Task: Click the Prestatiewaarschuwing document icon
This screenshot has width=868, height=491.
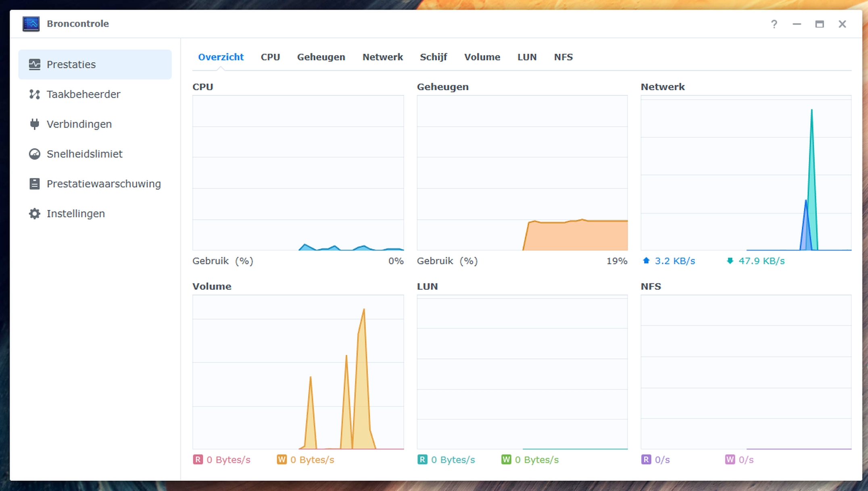Action: click(x=34, y=184)
